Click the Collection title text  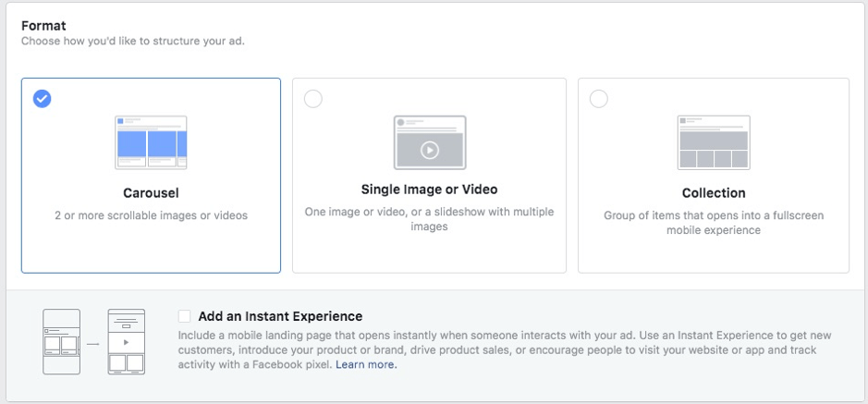pos(714,193)
